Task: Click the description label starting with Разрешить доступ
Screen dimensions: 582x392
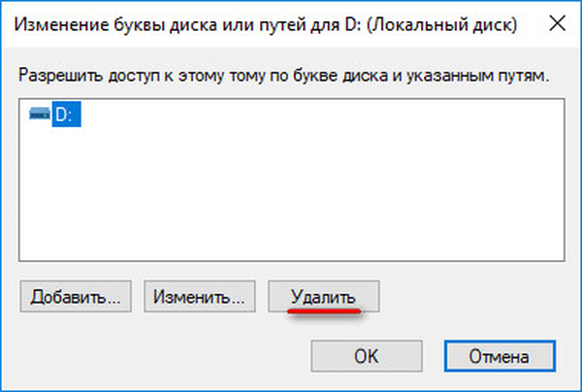Action: click(281, 76)
